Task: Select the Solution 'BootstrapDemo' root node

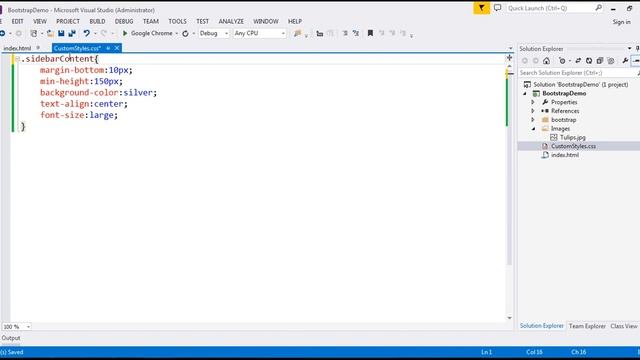Action: (x=580, y=84)
